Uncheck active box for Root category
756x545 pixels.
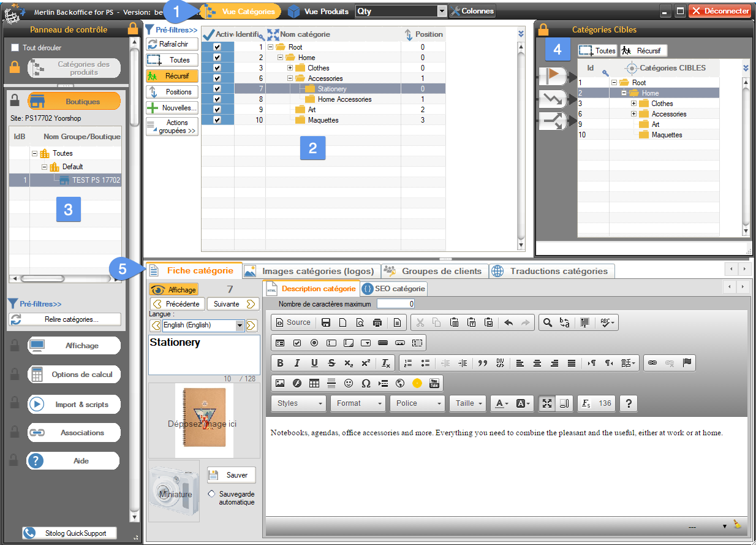[217, 47]
